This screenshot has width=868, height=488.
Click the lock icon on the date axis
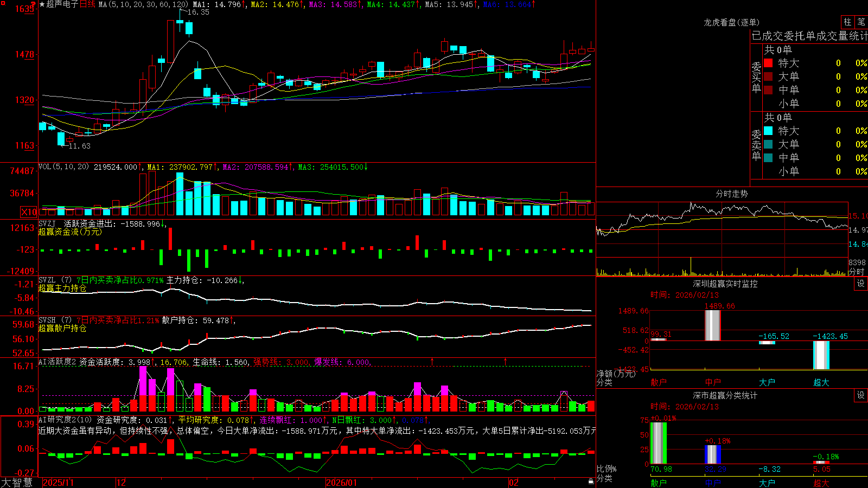pyautogui.click(x=591, y=481)
